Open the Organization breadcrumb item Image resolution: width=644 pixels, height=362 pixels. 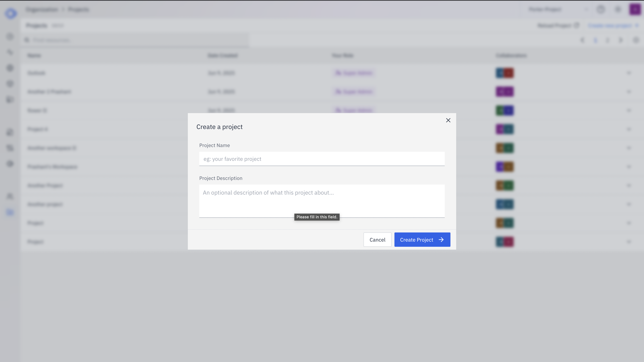[x=42, y=9]
